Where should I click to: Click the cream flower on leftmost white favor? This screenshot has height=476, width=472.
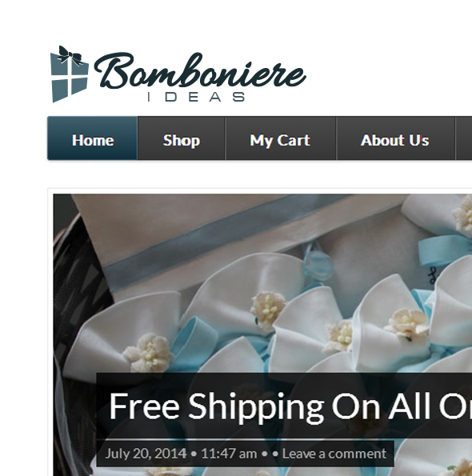tap(148, 353)
